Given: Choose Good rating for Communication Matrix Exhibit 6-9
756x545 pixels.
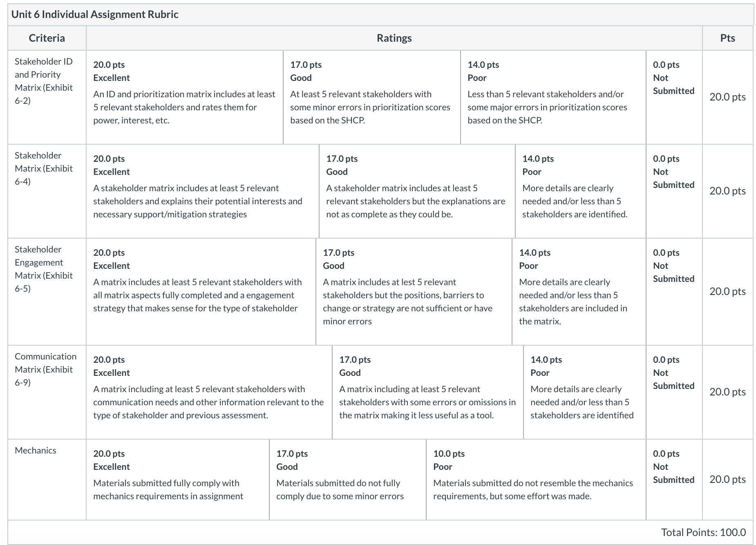Looking at the screenshot, I should point(428,392).
